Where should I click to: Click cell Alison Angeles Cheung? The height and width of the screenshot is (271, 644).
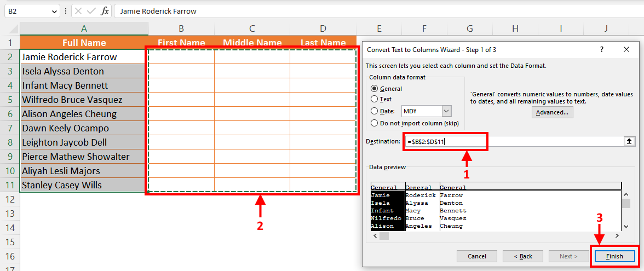coord(84,114)
